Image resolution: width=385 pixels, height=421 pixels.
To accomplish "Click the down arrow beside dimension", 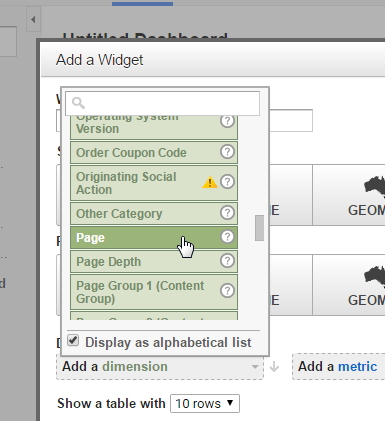I will (274, 367).
